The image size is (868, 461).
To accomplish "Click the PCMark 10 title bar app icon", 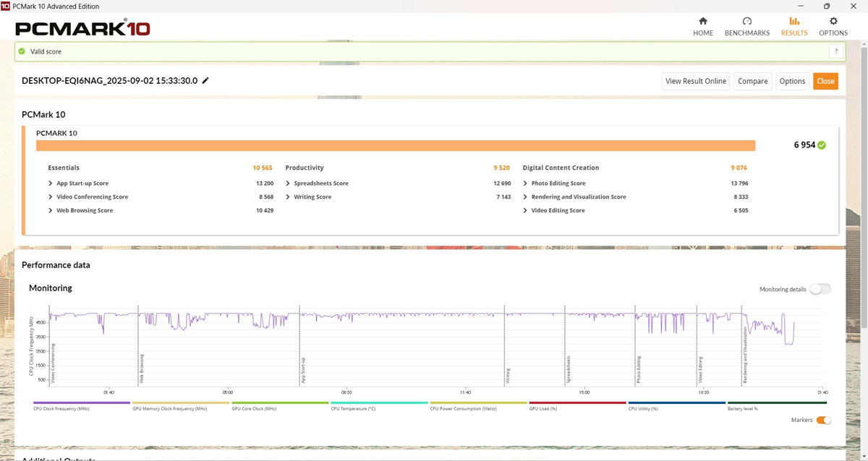I will [6, 6].
